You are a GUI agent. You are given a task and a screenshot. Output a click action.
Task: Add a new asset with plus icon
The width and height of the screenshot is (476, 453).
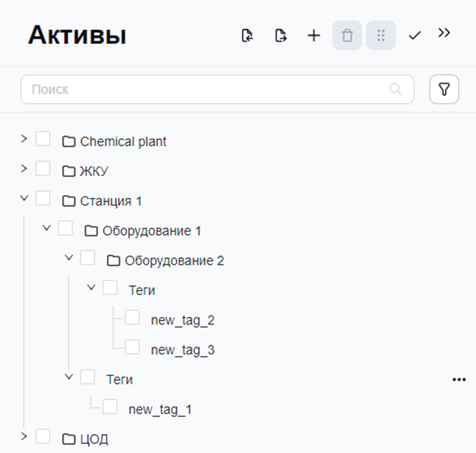pyautogui.click(x=314, y=36)
